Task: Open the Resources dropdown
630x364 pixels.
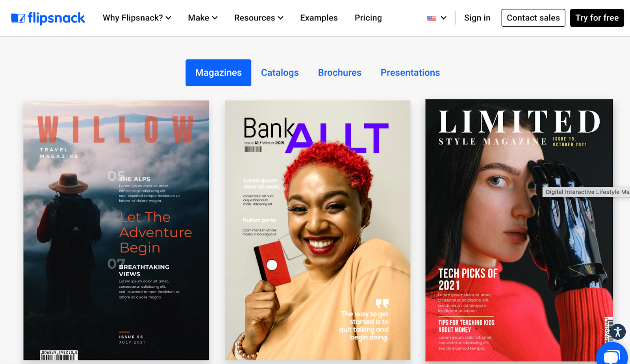Action: [259, 18]
